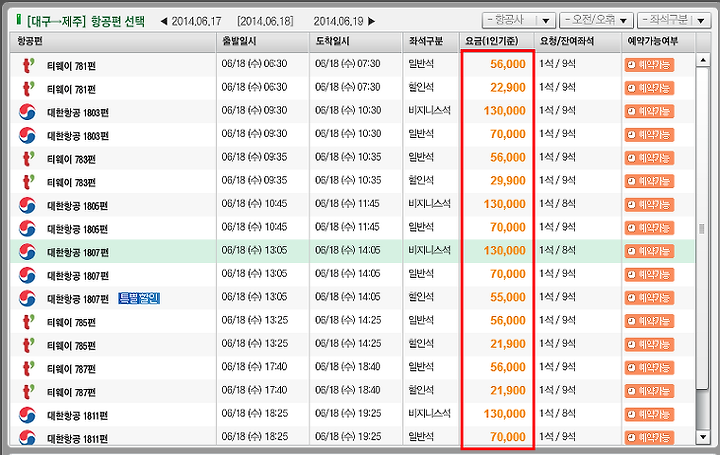Open the 좌석구분 filter dropdown

pyautogui.click(x=674, y=20)
